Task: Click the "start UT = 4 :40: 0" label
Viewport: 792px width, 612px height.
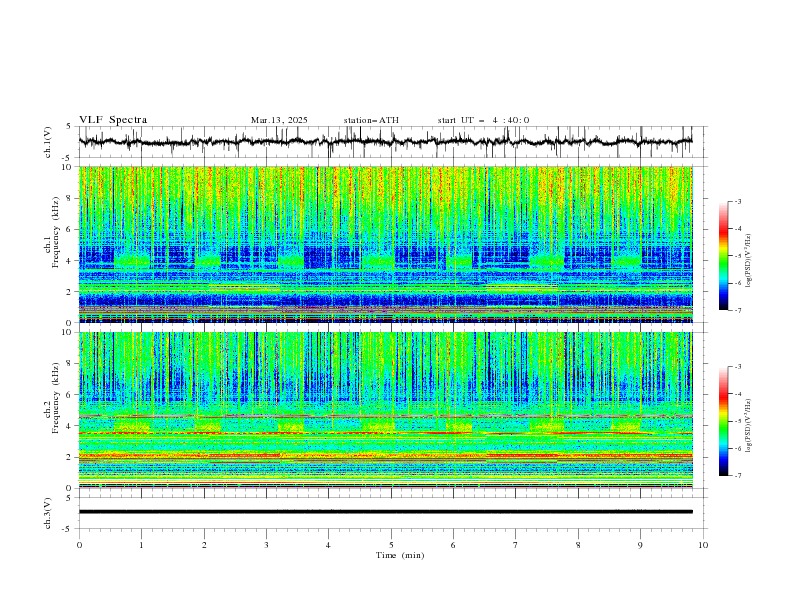Action: (x=483, y=120)
